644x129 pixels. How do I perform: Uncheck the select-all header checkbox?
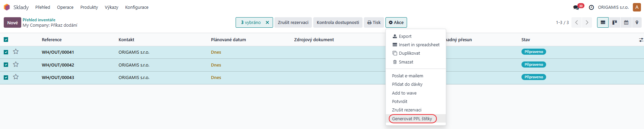tap(6, 40)
